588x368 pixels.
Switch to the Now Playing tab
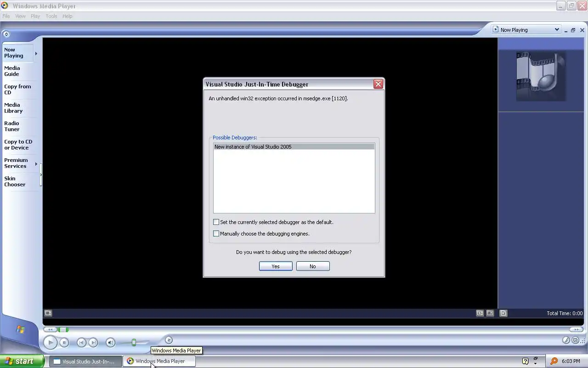click(x=17, y=53)
